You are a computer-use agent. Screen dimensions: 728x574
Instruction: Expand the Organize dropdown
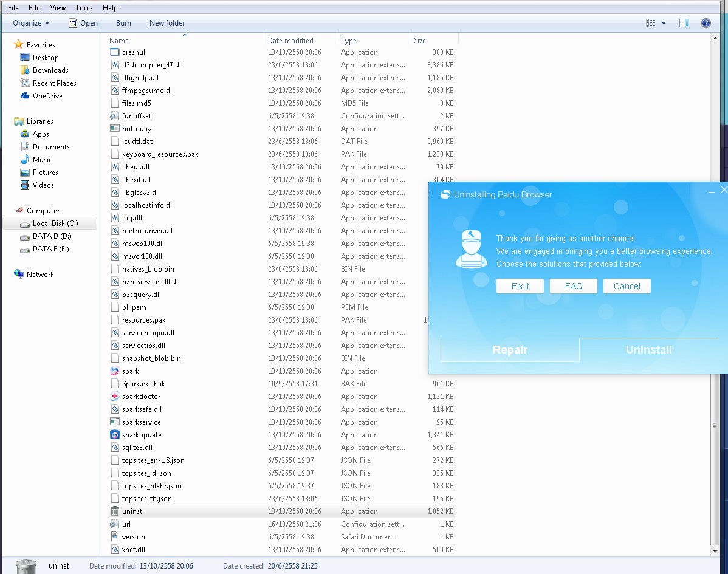click(x=31, y=23)
